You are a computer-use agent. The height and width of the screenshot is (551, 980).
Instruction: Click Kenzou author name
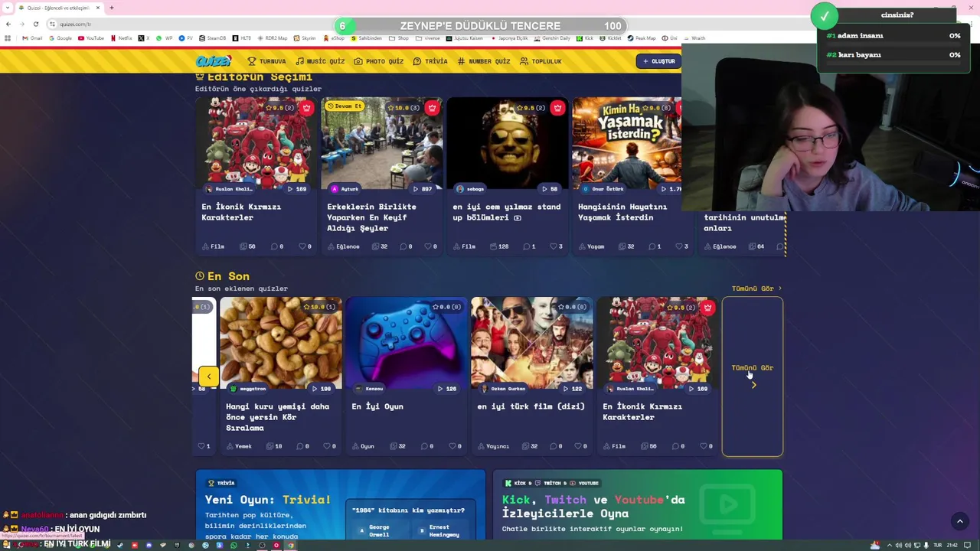[x=374, y=389]
